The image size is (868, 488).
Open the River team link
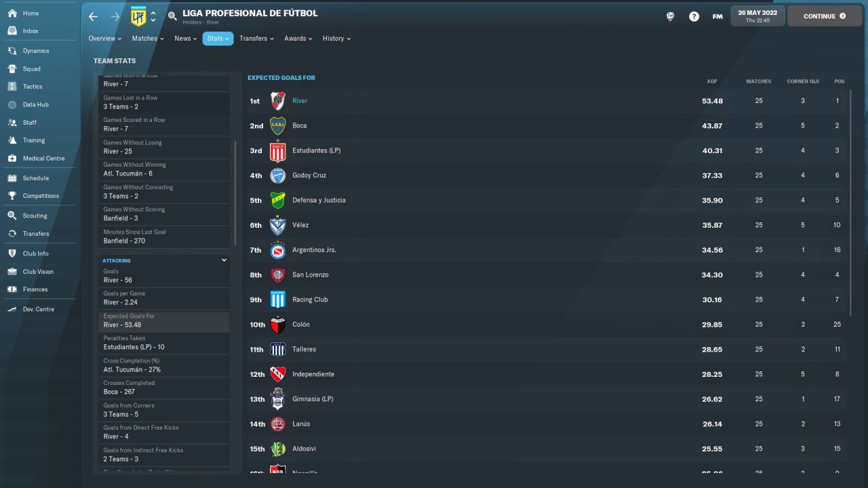(300, 101)
